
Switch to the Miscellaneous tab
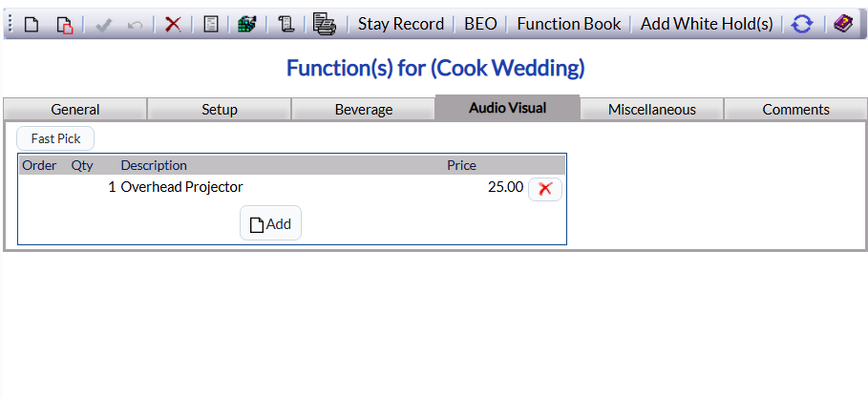pyautogui.click(x=652, y=109)
